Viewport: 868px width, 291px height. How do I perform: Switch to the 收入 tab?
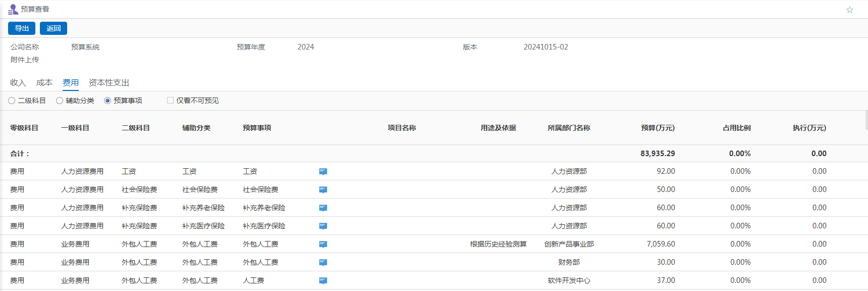pos(18,82)
